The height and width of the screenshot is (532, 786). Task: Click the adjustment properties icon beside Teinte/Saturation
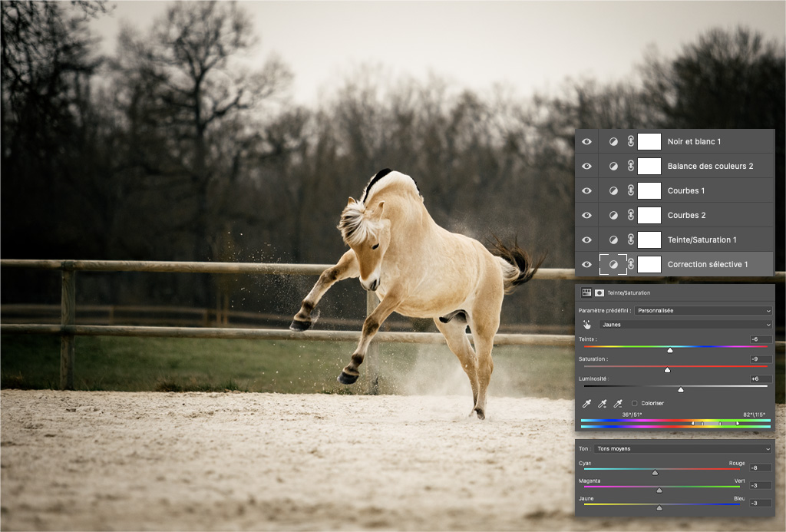click(x=586, y=292)
